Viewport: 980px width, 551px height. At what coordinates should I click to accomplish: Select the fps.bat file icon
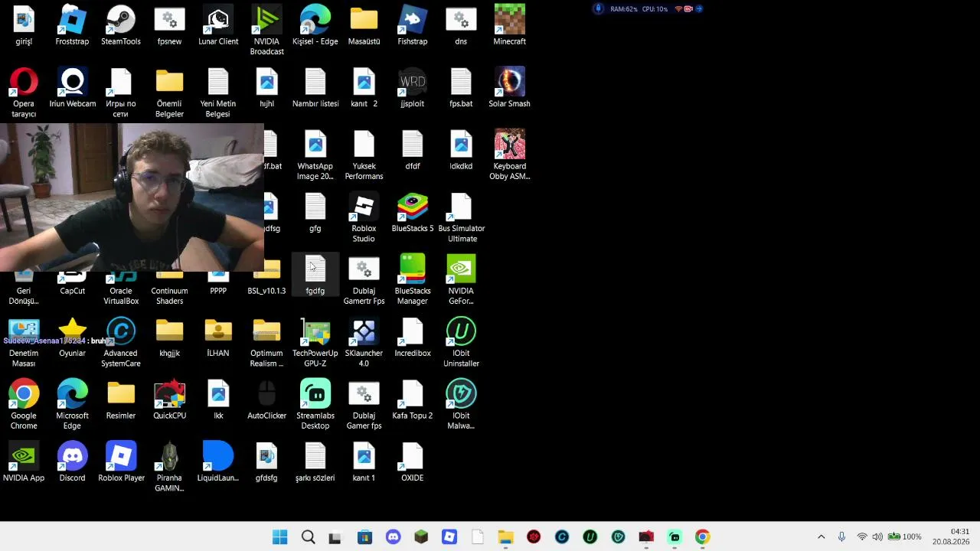pyautogui.click(x=461, y=88)
